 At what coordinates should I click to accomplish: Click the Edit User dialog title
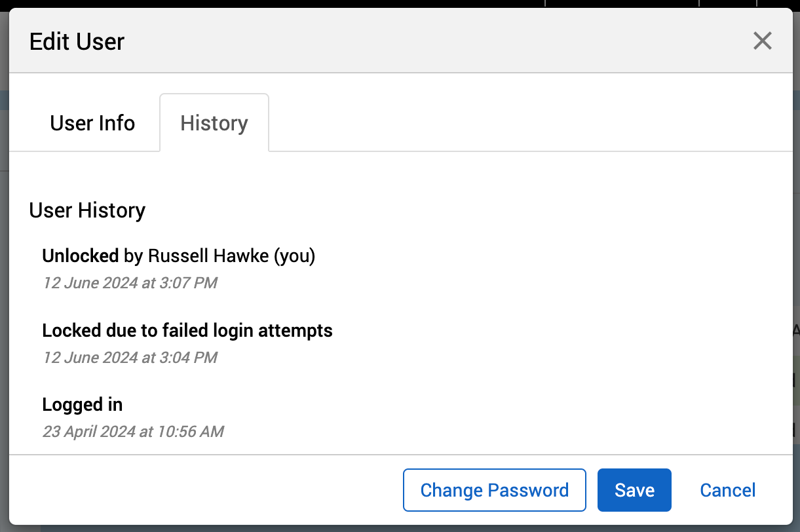click(77, 42)
